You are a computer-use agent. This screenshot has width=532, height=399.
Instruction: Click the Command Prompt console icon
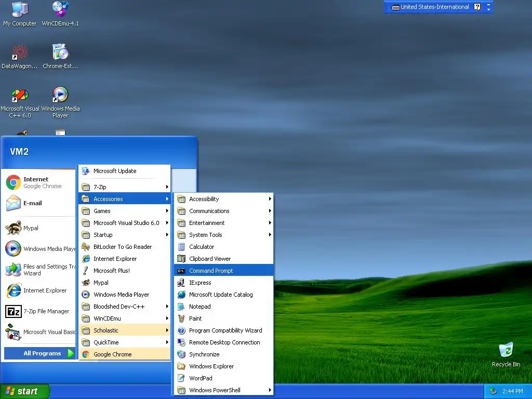[x=181, y=270]
